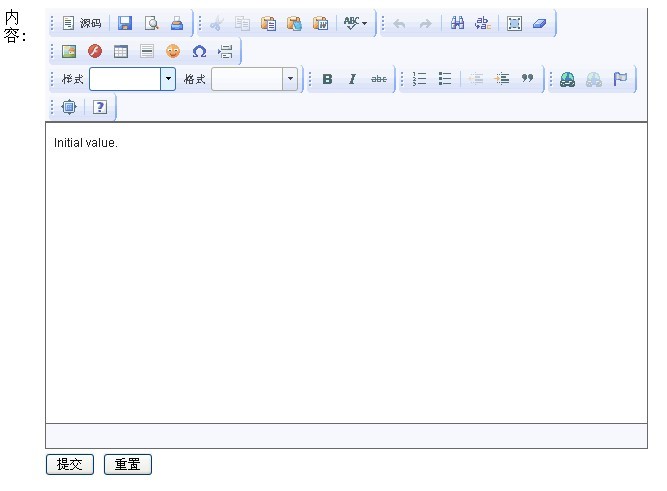Insert an anchor via flag icon
667x491 pixels.
tap(620, 79)
